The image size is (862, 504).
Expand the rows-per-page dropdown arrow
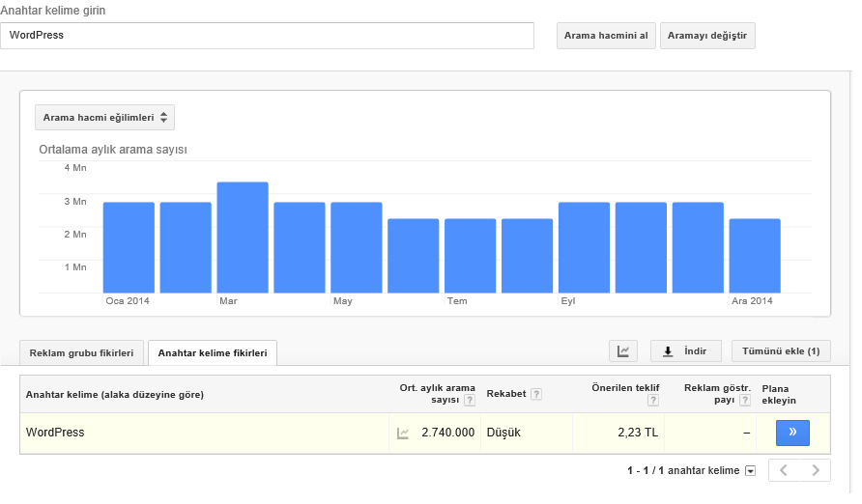coord(751,471)
